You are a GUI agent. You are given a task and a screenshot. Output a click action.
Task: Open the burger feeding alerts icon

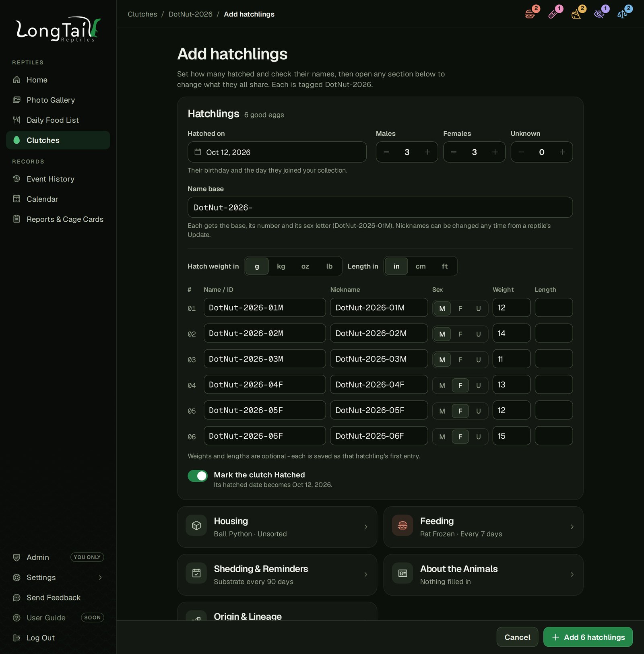pyautogui.click(x=530, y=14)
